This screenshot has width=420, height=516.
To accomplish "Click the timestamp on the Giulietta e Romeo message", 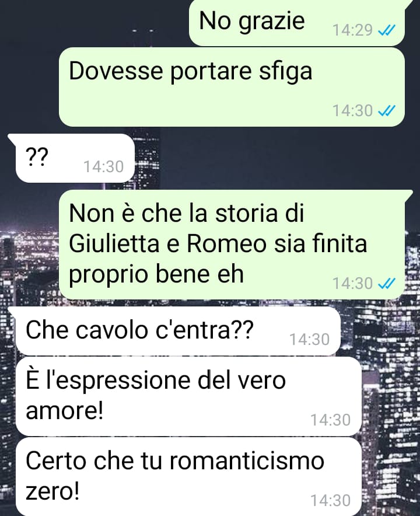I will (x=352, y=283).
